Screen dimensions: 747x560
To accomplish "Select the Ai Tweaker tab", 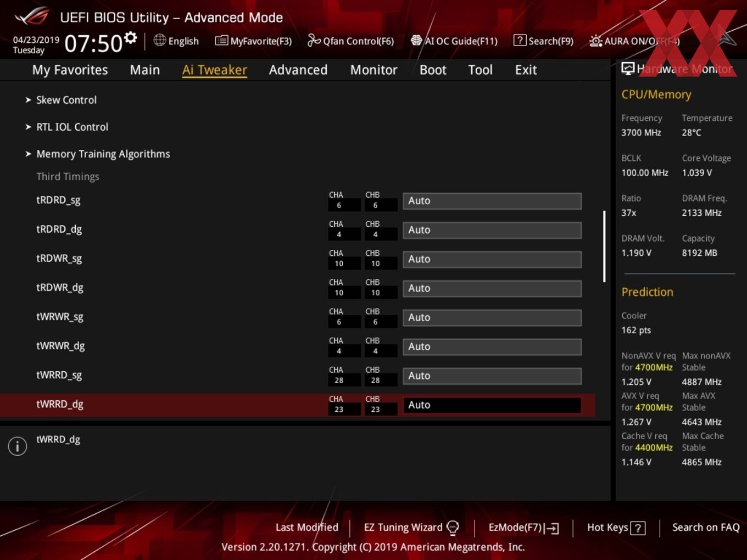I will pos(215,70).
